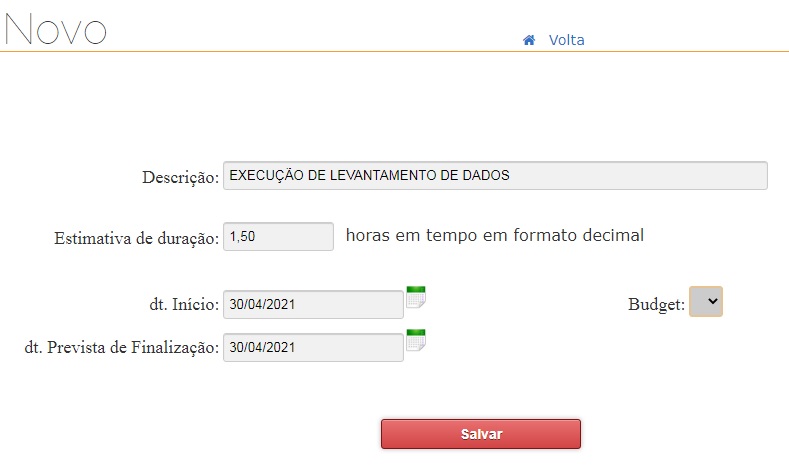The height and width of the screenshot is (473, 789).
Task: Open calendar picker for dt. Início
Action: tap(416, 297)
